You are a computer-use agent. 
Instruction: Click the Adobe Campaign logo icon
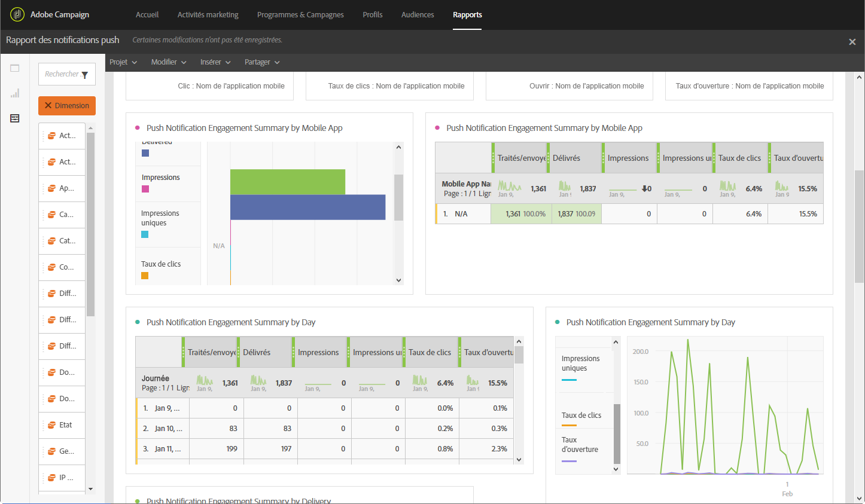pos(17,14)
